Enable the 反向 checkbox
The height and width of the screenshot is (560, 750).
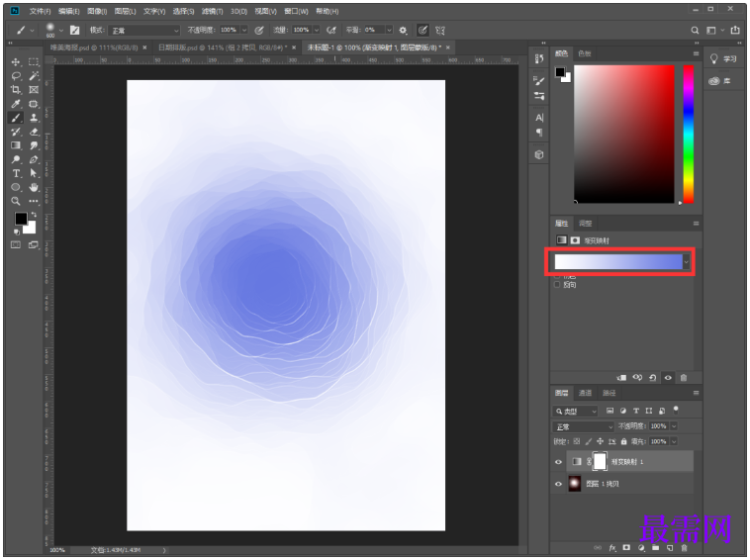(558, 285)
